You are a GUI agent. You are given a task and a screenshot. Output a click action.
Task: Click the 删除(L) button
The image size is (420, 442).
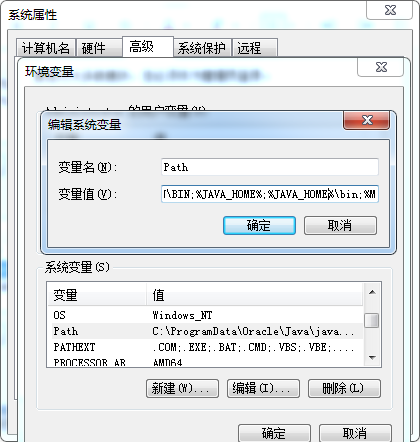tap(344, 388)
